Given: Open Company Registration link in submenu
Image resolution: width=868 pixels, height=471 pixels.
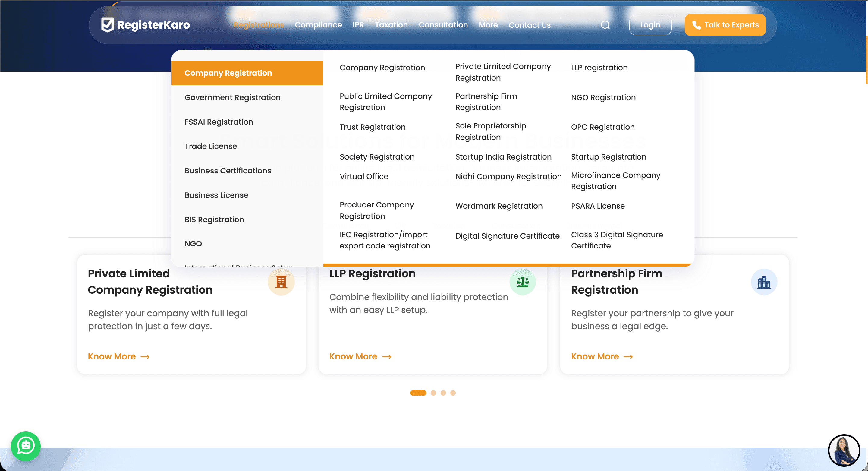Looking at the screenshot, I should 382,68.
